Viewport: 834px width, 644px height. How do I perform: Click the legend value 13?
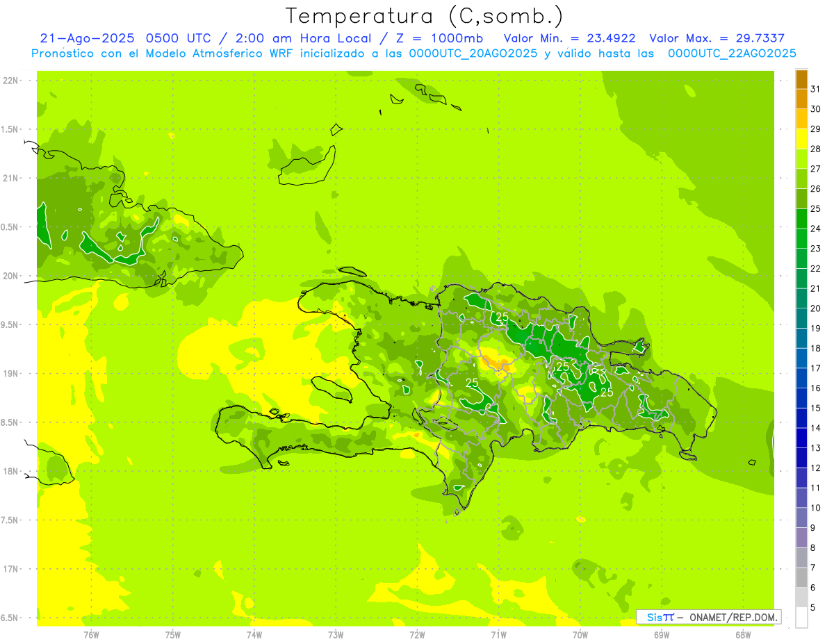[816, 448]
